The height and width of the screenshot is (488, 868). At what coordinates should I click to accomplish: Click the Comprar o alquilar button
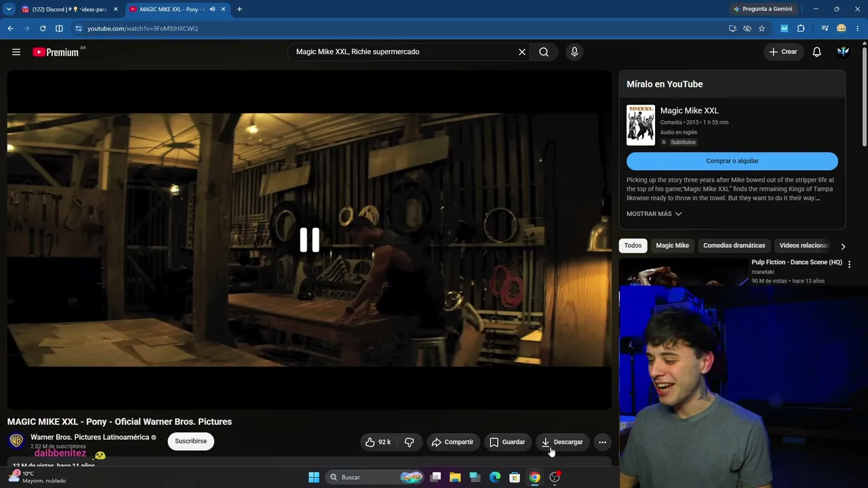pos(732,161)
